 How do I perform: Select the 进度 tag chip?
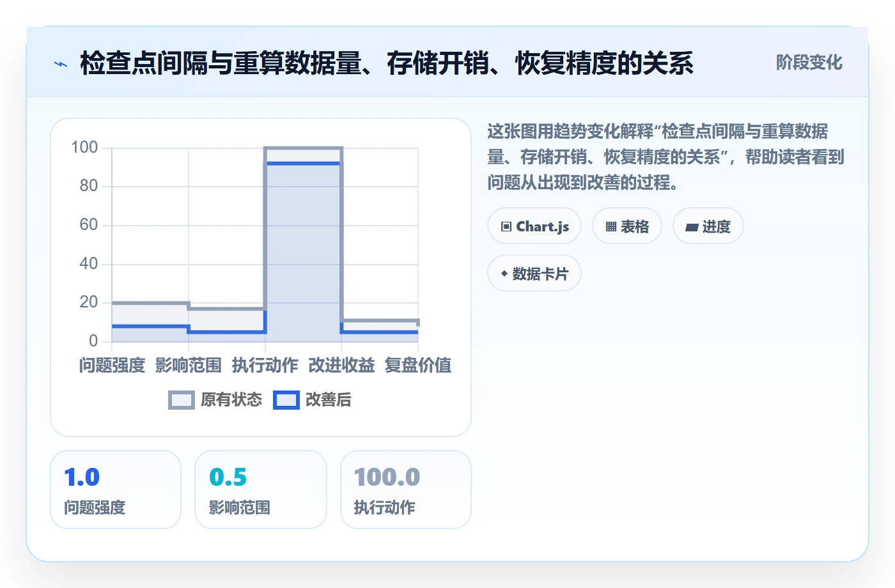click(708, 226)
